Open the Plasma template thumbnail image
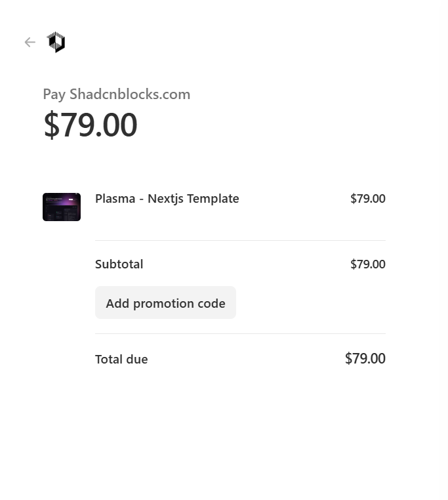 click(62, 207)
